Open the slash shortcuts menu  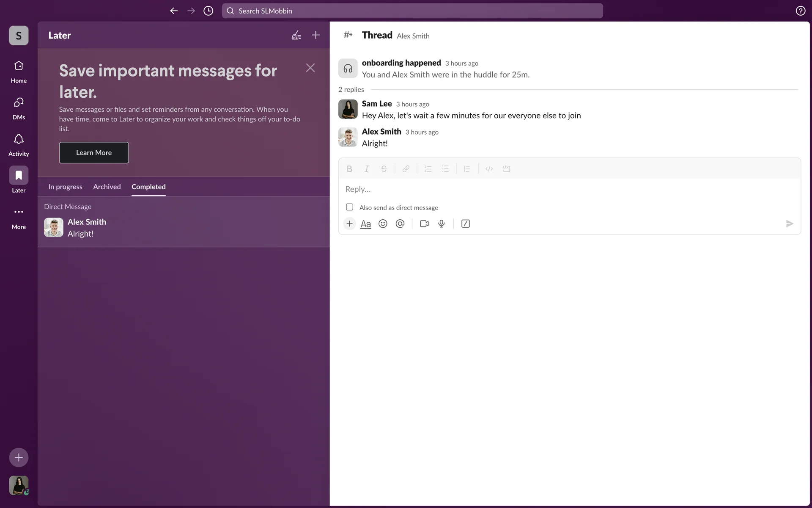click(x=465, y=224)
